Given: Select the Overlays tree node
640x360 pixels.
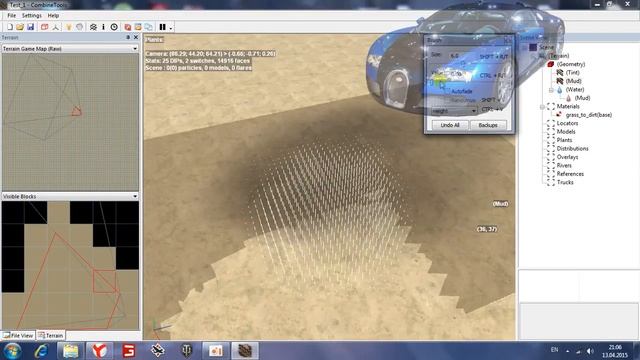Looking at the screenshot, I should (567, 157).
